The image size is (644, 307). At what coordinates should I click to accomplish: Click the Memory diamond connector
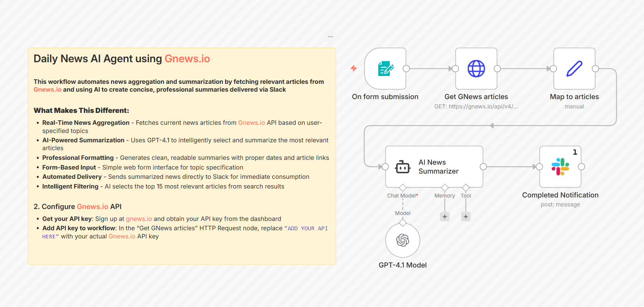445,187
